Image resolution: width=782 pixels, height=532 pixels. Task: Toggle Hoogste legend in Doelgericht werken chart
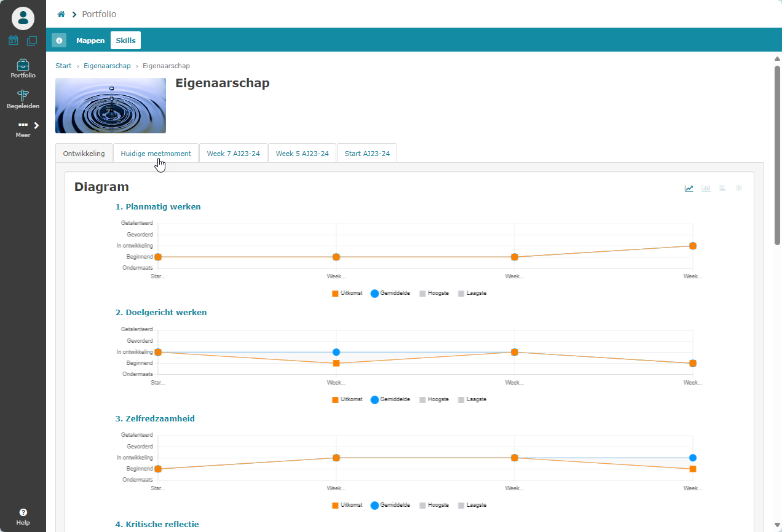click(x=434, y=399)
